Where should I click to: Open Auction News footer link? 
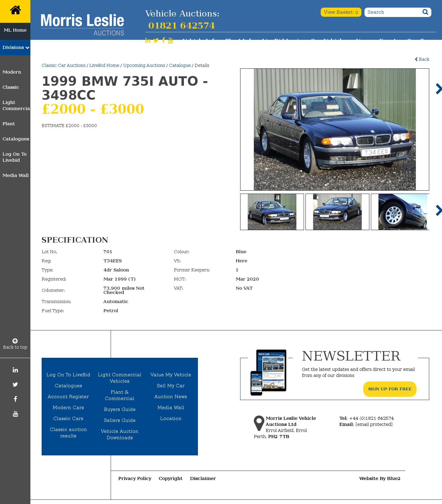[x=171, y=397]
